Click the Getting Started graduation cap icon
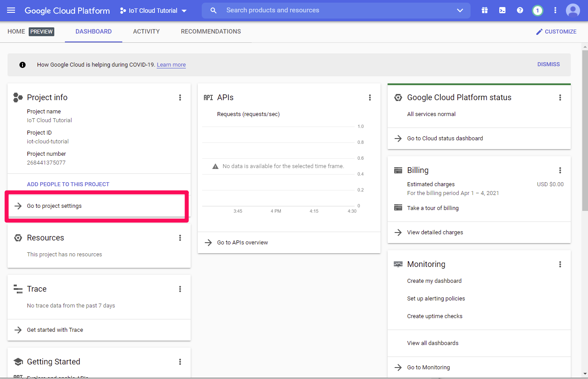This screenshot has height=379, width=588. click(18, 362)
